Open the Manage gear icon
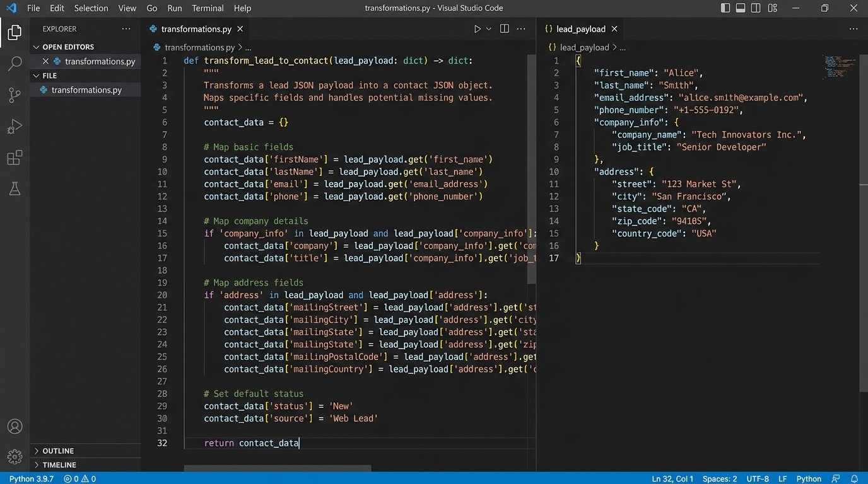Viewport: 868px width, 484px height. tap(15, 456)
